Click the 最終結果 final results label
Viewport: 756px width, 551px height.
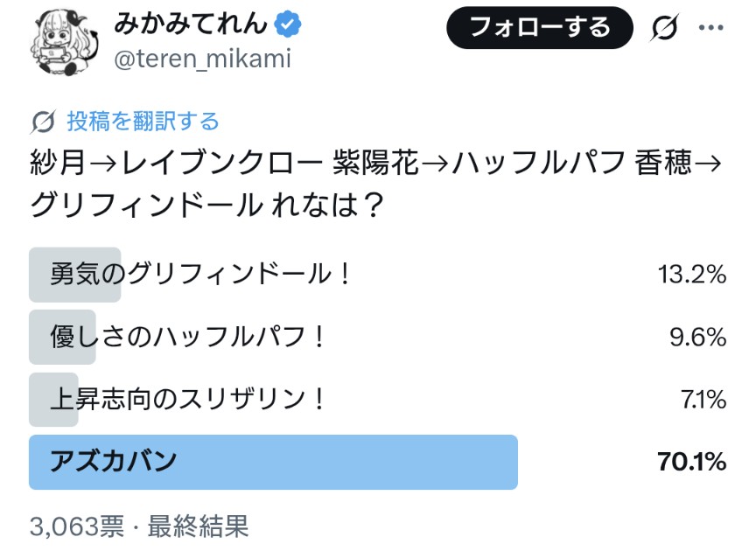click(x=198, y=526)
